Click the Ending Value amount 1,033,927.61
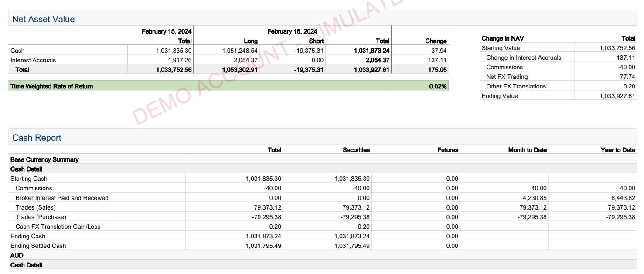The image size is (644, 274). 617,96
